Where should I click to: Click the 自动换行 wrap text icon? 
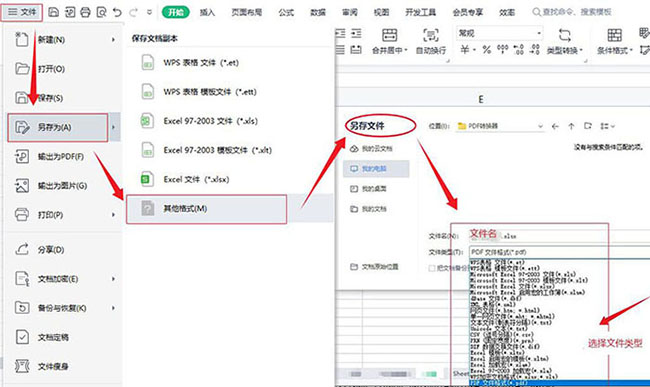(x=431, y=36)
